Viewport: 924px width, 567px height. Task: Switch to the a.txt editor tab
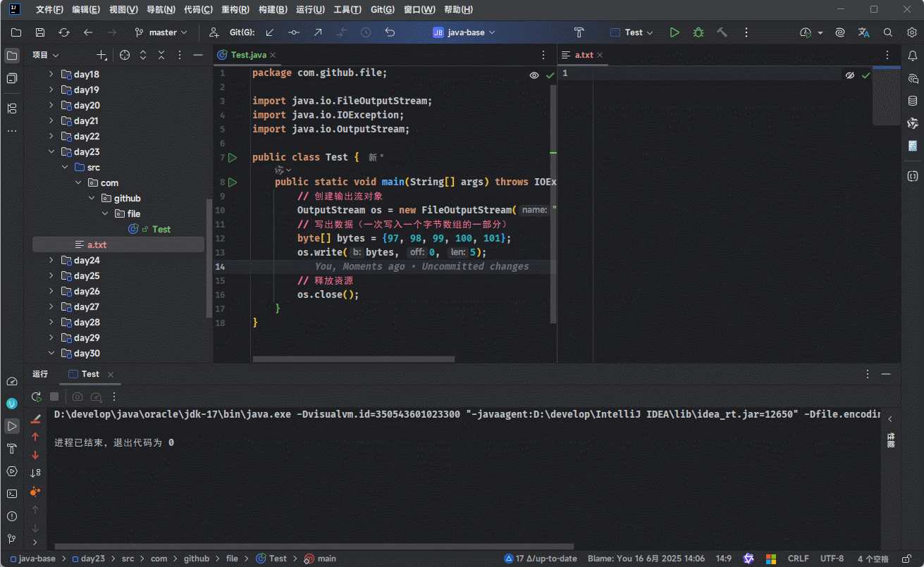pos(584,55)
